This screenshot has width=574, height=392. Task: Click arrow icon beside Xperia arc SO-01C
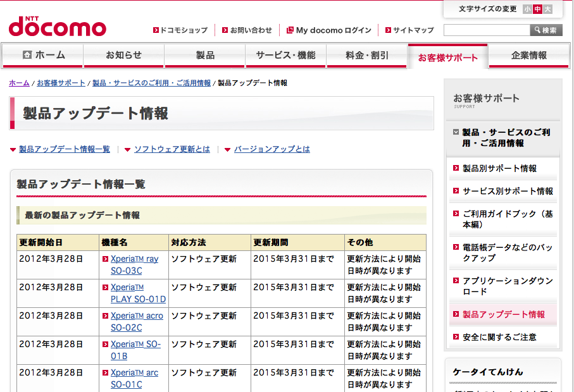pos(106,373)
